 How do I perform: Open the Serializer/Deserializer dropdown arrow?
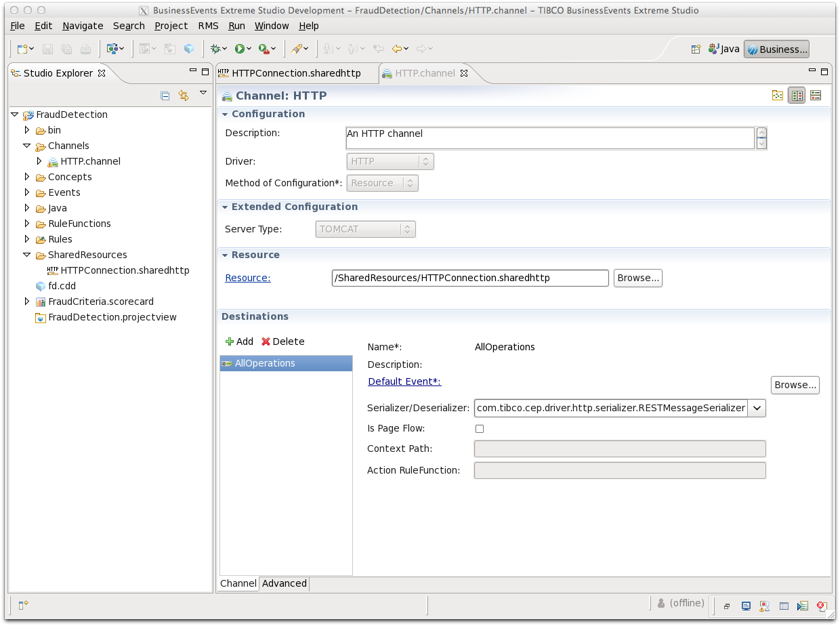[x=757, y=408]
